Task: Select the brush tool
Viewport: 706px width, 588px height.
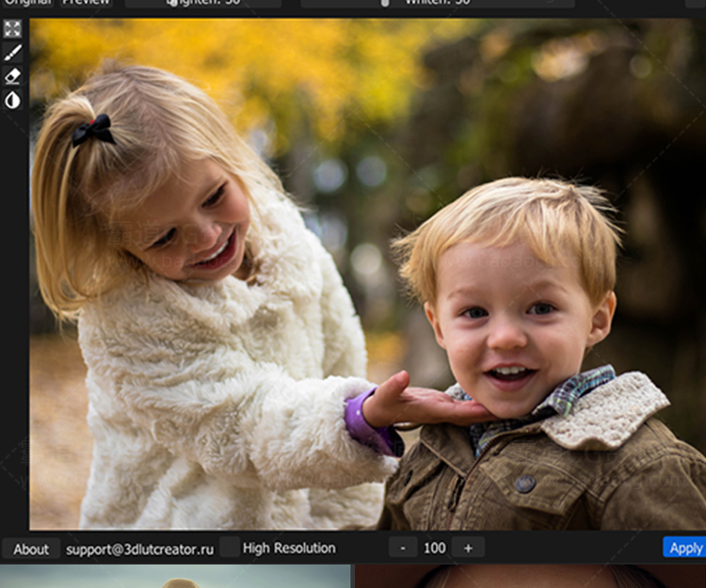Action: click(x=12, y=53)
